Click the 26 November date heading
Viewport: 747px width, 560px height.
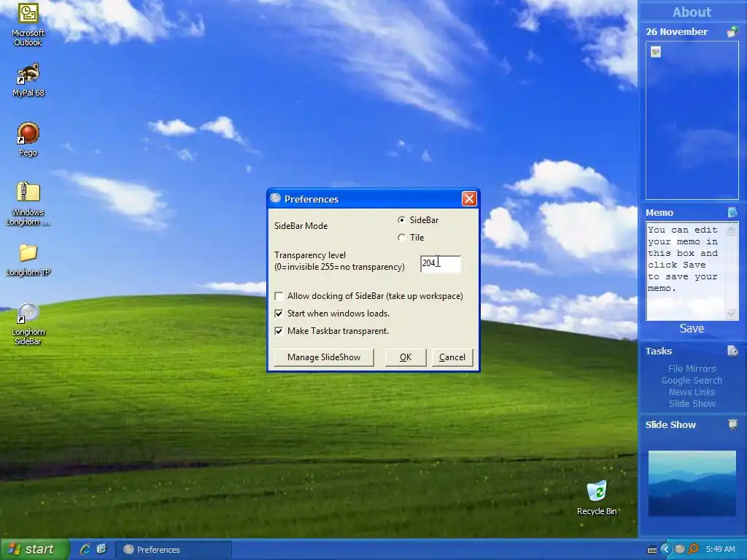click(x=676, y=32)
